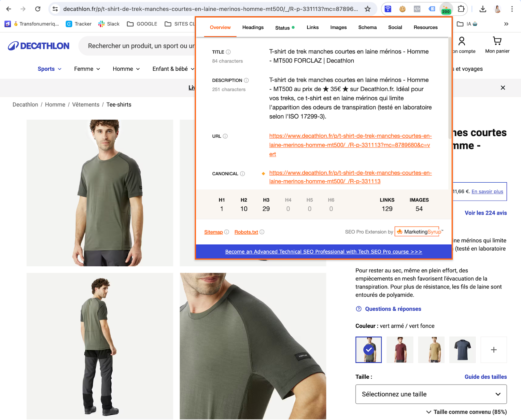521x420 pixels.
Task: Open the IA bookmarks folder
Action: 467,24
